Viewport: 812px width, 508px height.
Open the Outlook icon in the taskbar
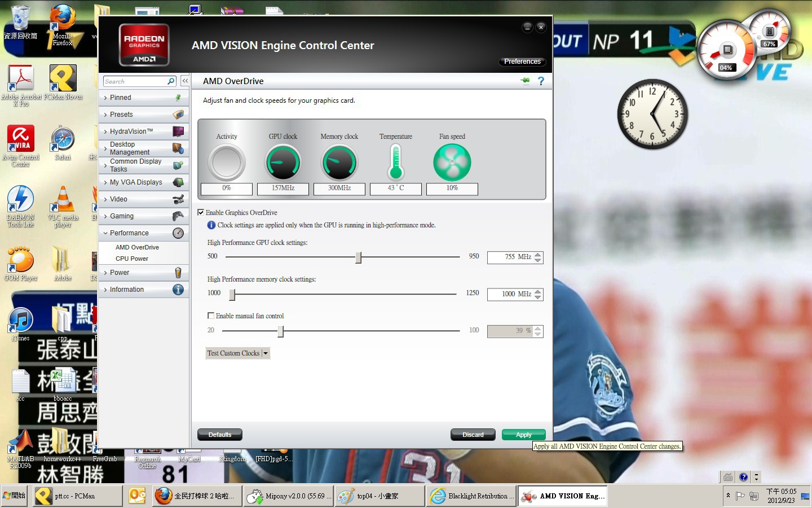[x=138, y=496]
